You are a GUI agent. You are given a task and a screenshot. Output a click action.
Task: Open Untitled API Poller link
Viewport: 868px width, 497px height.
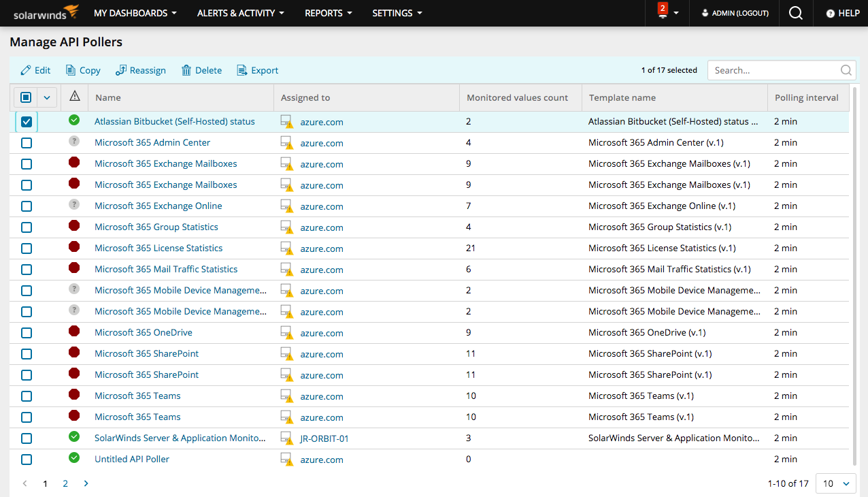(132, 459)
